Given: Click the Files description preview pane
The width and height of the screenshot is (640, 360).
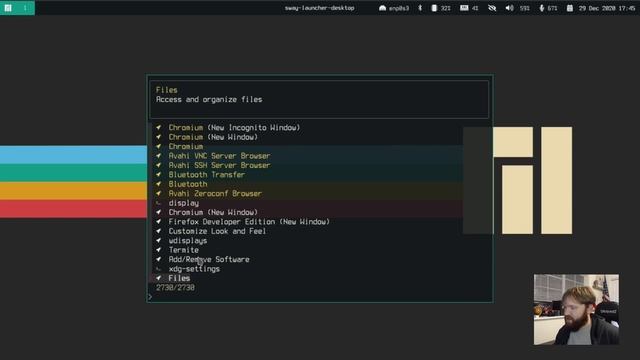Looking at the screenshot, I should pyautogui.click(x=319, y=99).
